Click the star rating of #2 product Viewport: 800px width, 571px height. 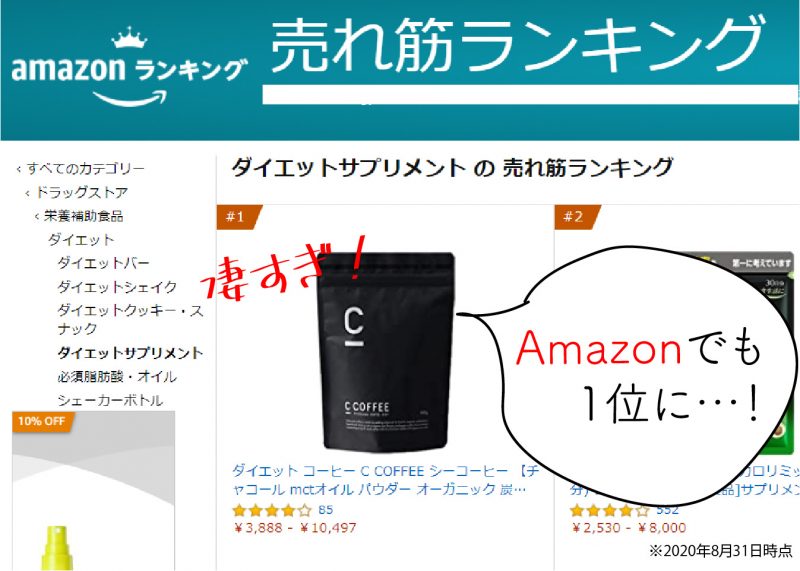(609, 510)
